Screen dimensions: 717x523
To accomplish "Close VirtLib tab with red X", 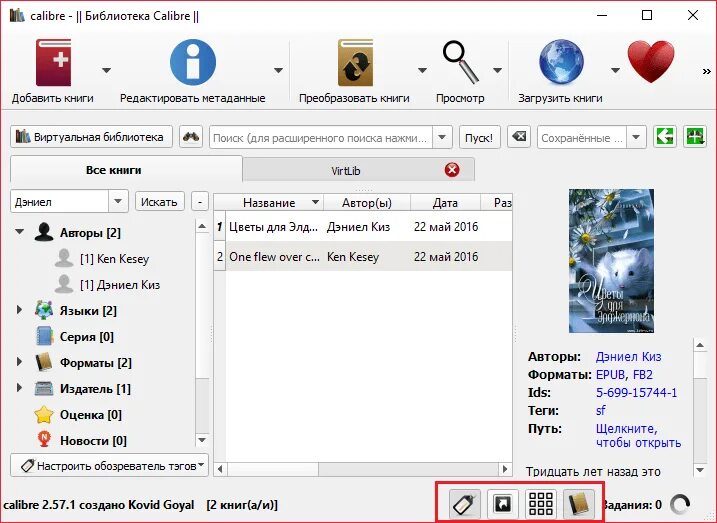I will (x=452, y=170).
